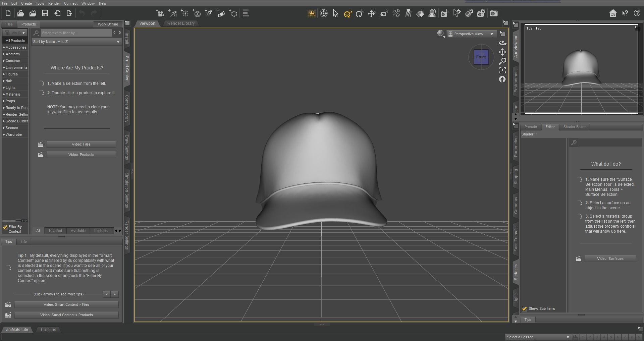This screenshot has width=644, height=341.
Task: Click the Video: Products button
Action: [x=81, y=155]
